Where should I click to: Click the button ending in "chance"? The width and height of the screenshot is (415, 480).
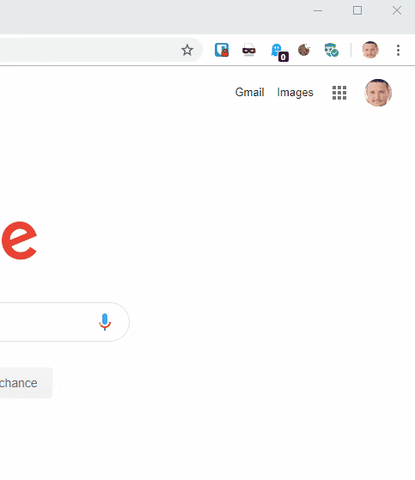click(26, 383)
